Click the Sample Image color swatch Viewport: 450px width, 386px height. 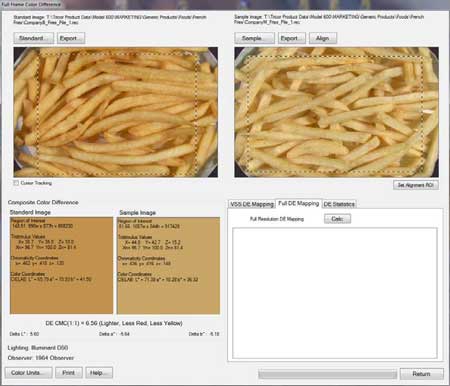click(168, 265)
